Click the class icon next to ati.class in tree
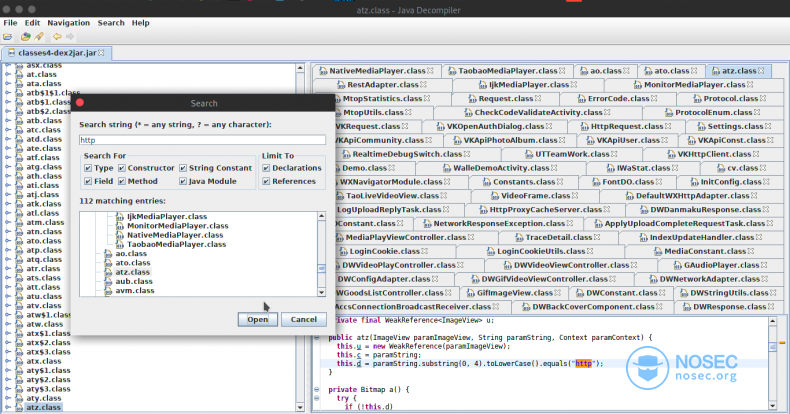This screenshot has width=790, height=414. 19,185
